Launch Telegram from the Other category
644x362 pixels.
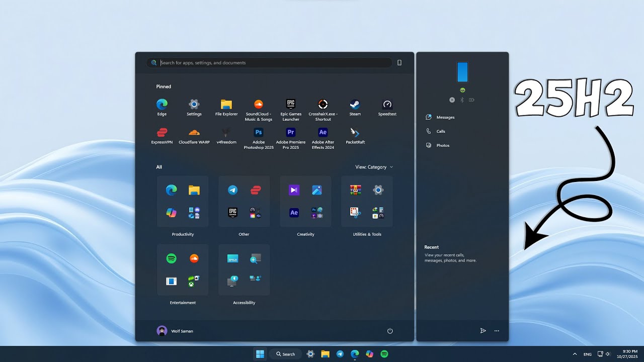point(232,190)
